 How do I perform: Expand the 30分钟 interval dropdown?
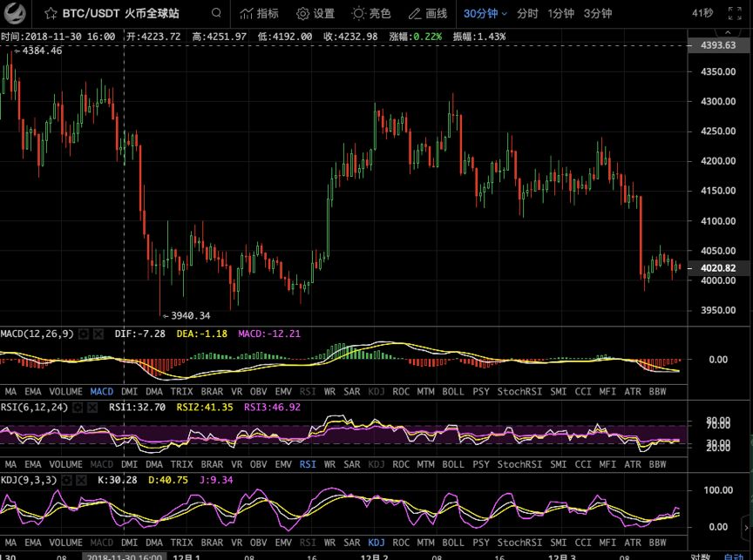(x=480, y=14)
